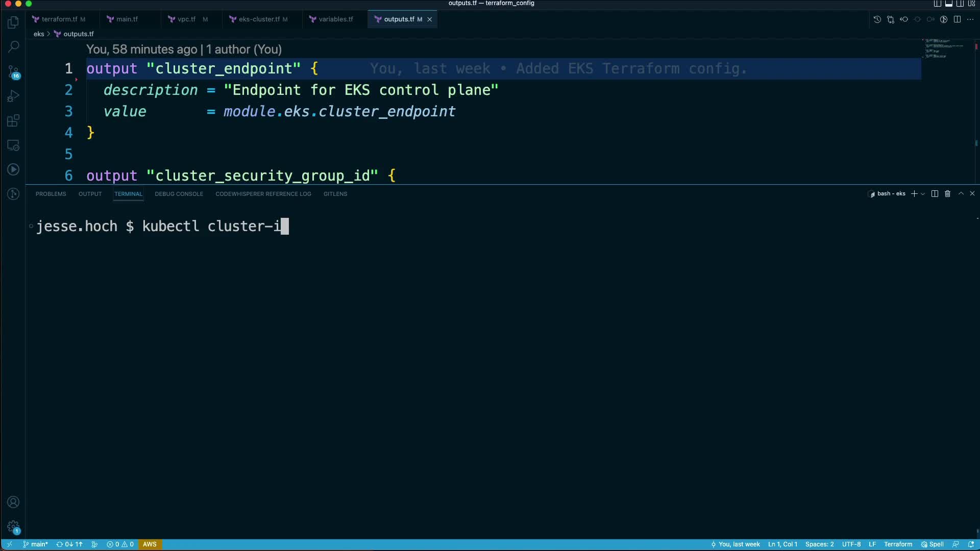Image resolution: width=980 pixels, height=551 pixels.
Task: Toggle primary side bar layout button
Action: pyautogui.click(x=938, y=4)
